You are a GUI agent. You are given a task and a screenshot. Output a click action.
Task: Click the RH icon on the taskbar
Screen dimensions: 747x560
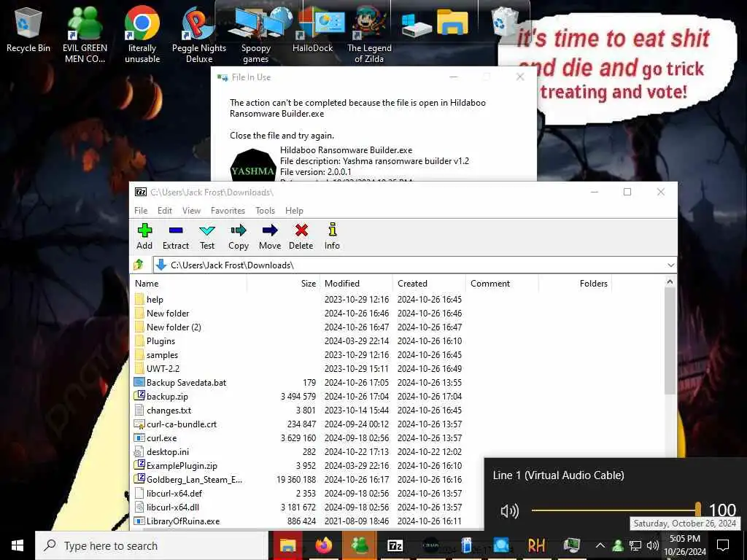point(536,545)
